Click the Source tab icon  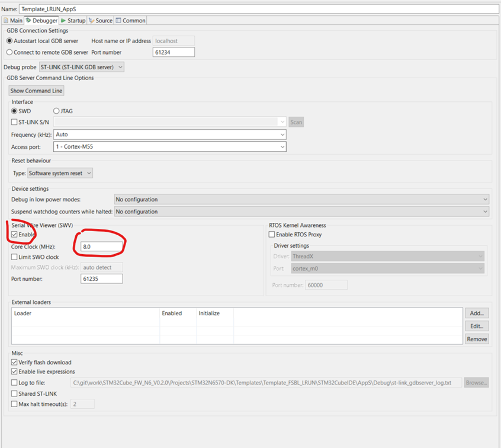(90, 20)
